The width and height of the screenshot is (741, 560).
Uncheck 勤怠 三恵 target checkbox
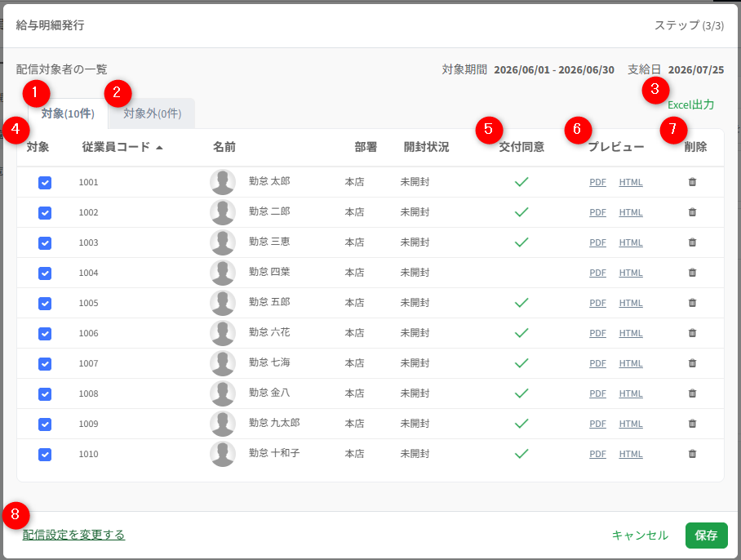45,243
